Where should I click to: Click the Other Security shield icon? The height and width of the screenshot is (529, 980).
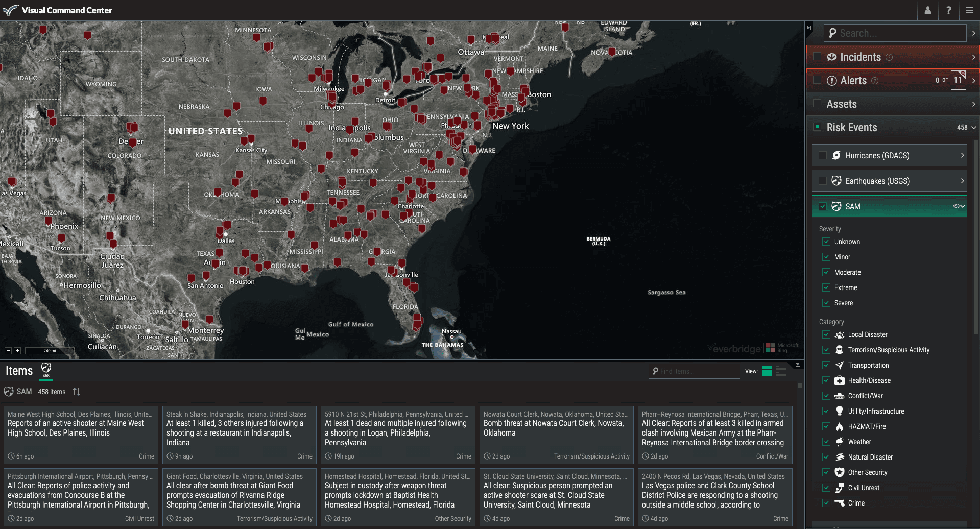[x=840, y=472]
